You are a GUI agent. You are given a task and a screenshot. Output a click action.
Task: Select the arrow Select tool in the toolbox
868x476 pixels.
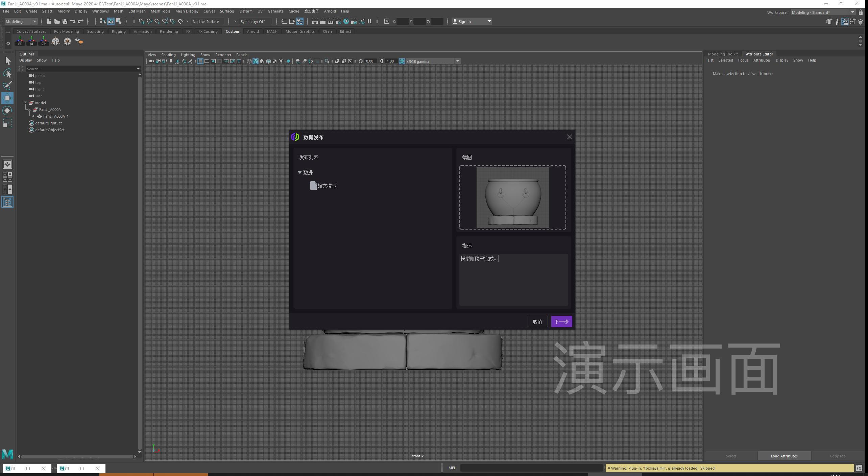tap(7, 61)
